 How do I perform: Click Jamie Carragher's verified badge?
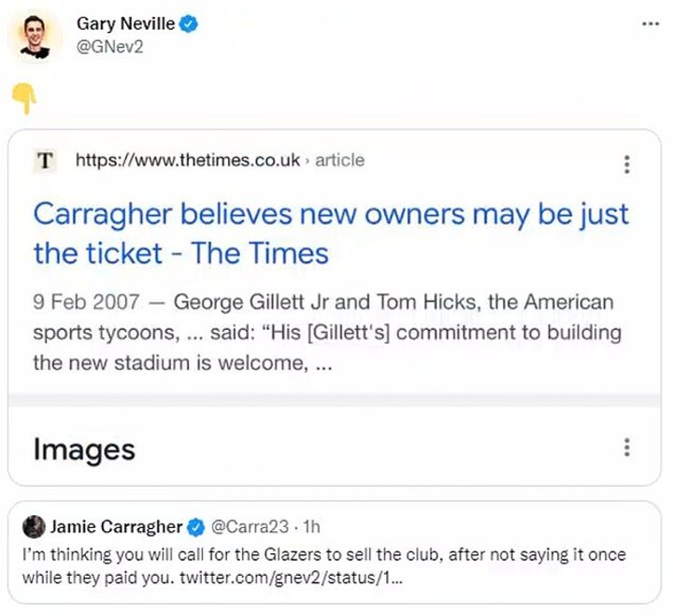(197, 526)
